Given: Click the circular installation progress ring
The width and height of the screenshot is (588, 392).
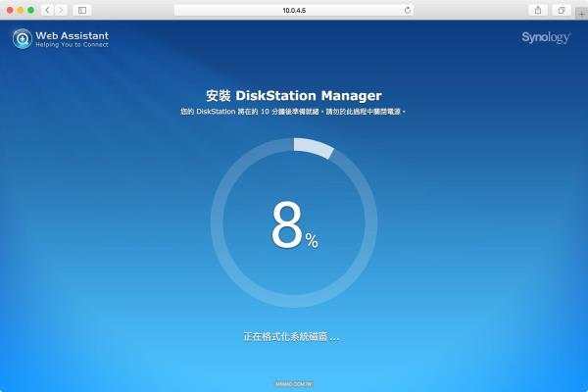Looking at the screenshot, I should coord(294,222).
